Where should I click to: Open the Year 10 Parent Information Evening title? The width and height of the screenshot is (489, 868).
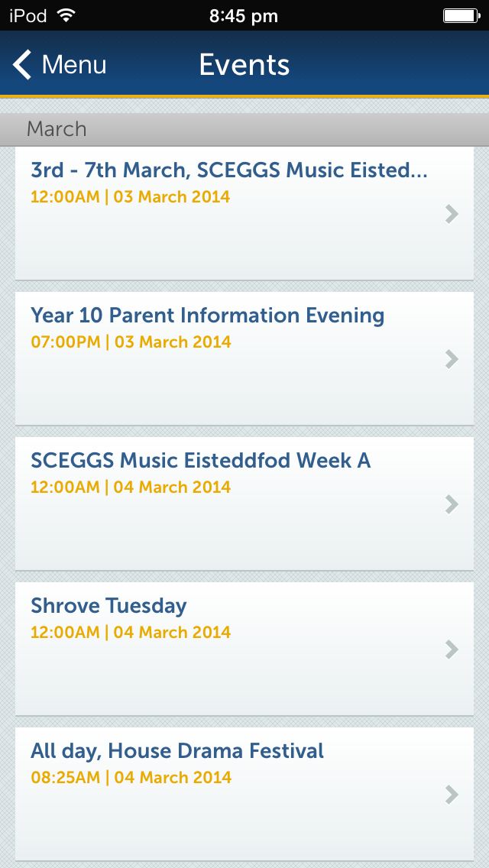[207, 316]
